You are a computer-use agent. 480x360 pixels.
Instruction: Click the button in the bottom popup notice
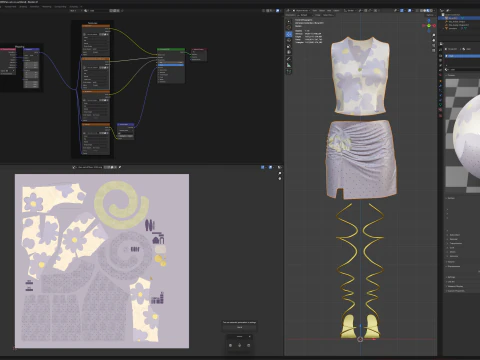[x=239, y=327]
